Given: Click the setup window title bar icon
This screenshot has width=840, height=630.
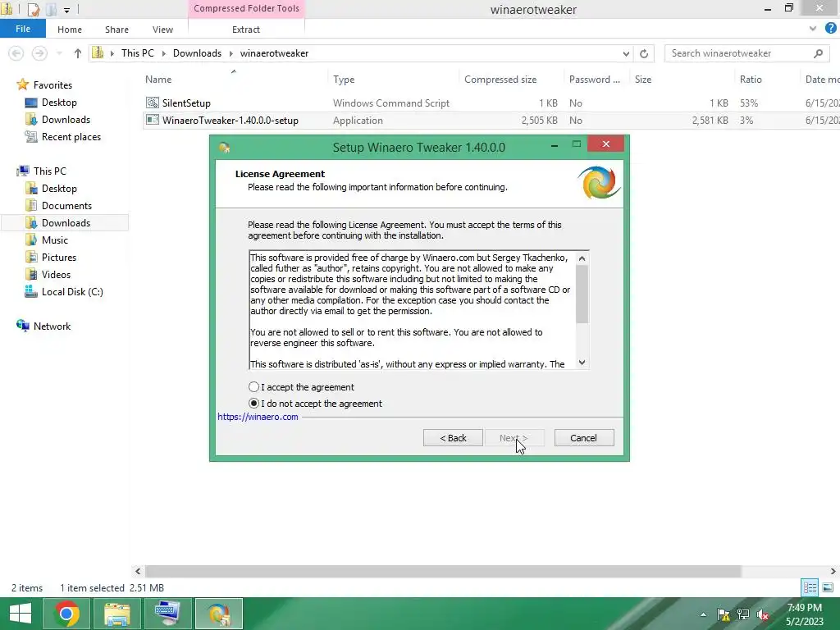Looking at the screenshot, I should click(x=225, y=148).
